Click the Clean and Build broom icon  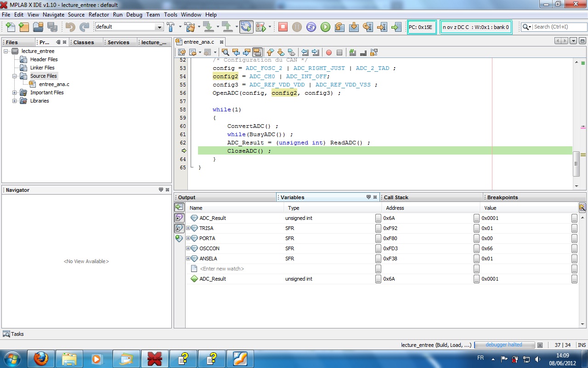189,27
